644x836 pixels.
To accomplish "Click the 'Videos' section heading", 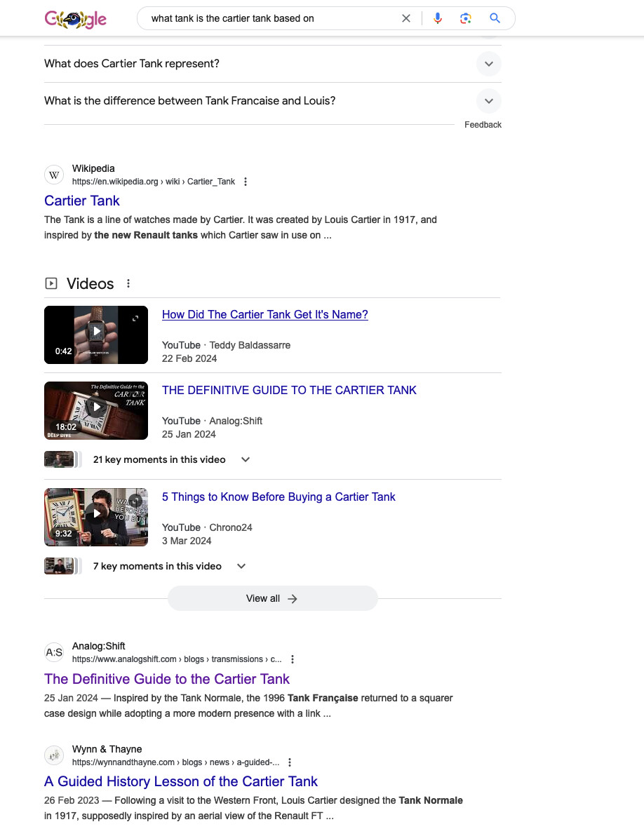I will pos(90,283).
